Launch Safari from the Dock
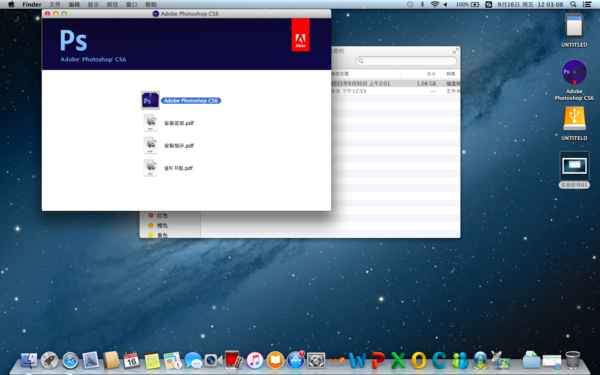Viewport: 600px width, 375px height. pyautogui.click(x=70, y=360)
